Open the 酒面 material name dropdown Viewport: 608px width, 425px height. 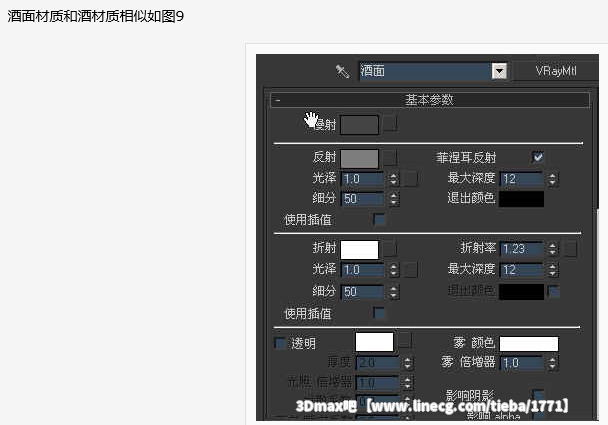(499, 71)
